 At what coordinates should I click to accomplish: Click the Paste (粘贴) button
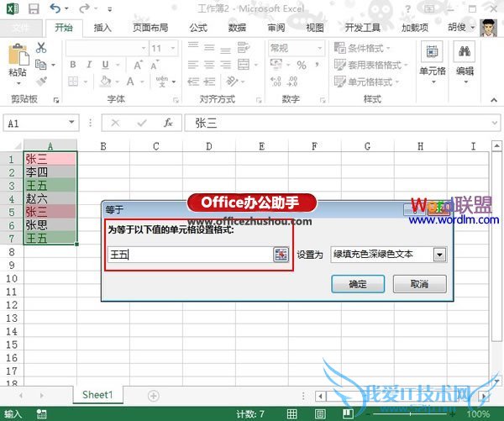[18, 65]
